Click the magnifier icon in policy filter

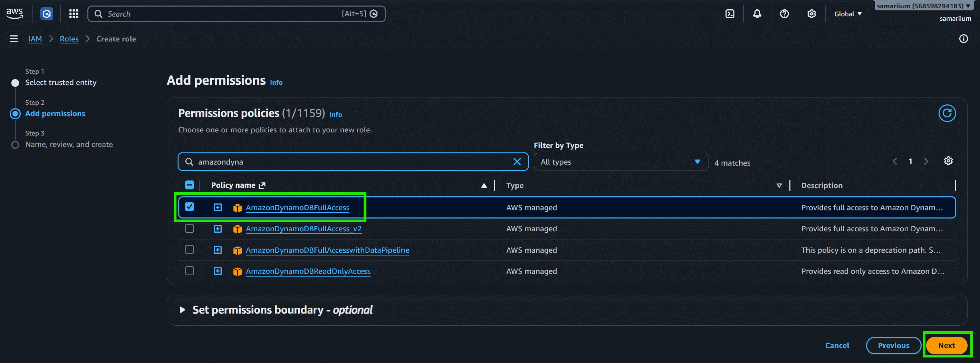189,162
